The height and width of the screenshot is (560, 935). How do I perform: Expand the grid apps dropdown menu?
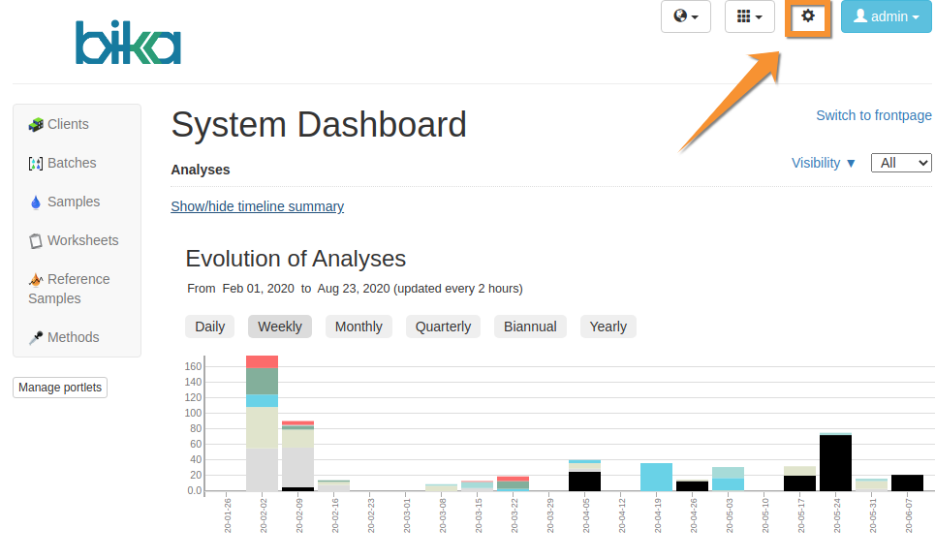coord(749,16)
